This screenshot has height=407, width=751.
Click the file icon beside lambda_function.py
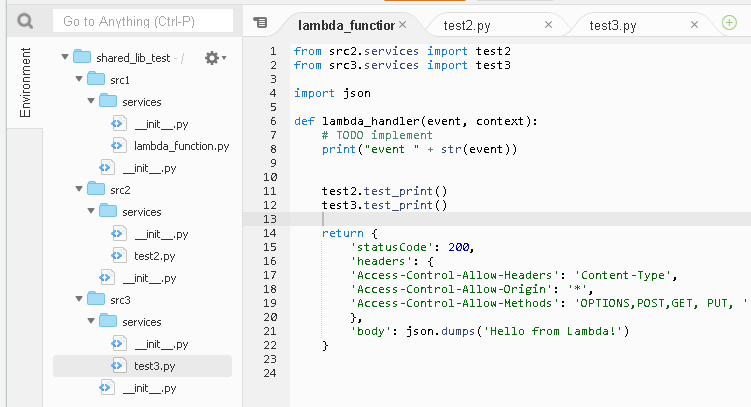click(118, 145)
